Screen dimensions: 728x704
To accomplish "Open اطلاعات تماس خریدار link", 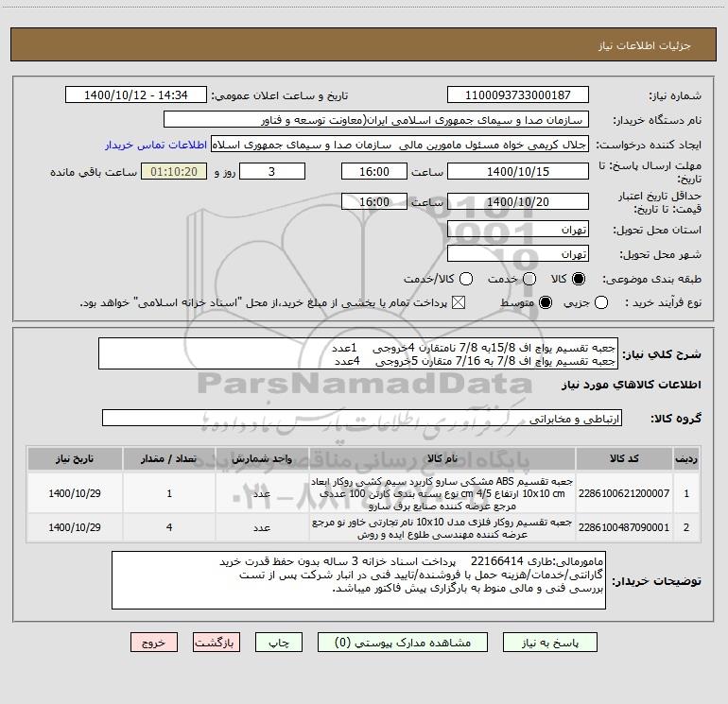I will pos(156,145).
